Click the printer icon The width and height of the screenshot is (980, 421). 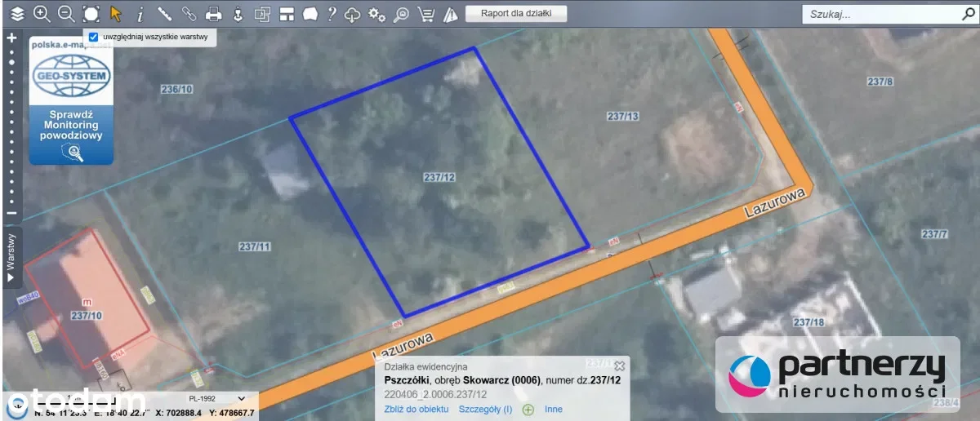(x=213, y=13)
